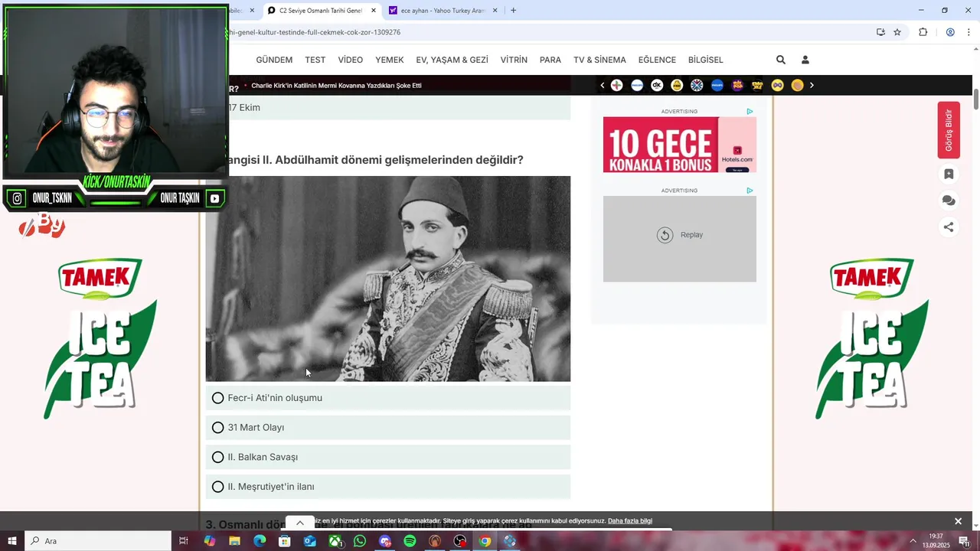This screenshot has width=980, height=551.
Task: Open the Chrome three-dot menu
Action: pyautogui.click(x=969, y=32)
